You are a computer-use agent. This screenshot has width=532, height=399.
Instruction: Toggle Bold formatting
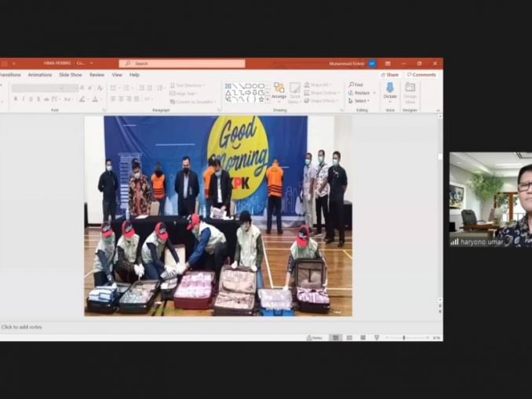coord(16,99)
